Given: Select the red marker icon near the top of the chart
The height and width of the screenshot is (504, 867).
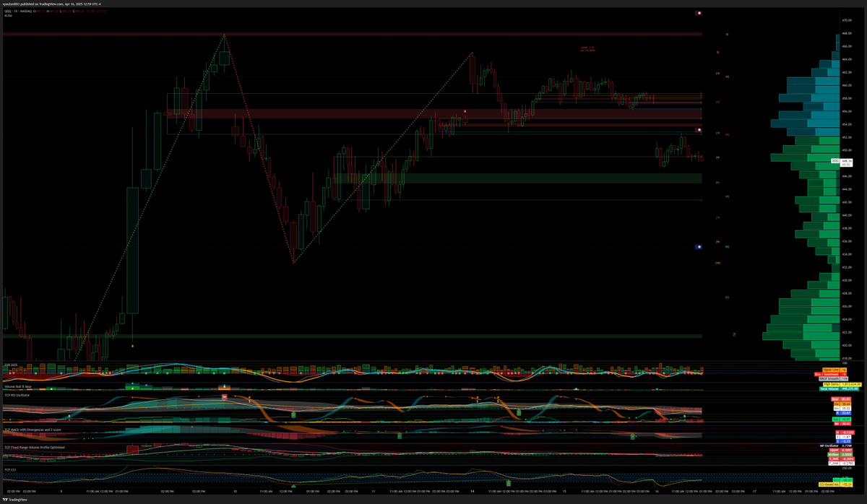Looking at the screenshot, I should 699,13.
